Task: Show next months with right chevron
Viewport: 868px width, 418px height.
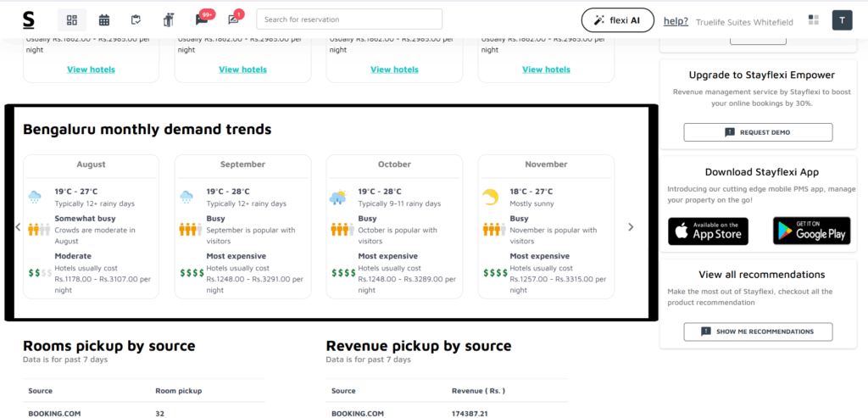Action: (631, 227)
